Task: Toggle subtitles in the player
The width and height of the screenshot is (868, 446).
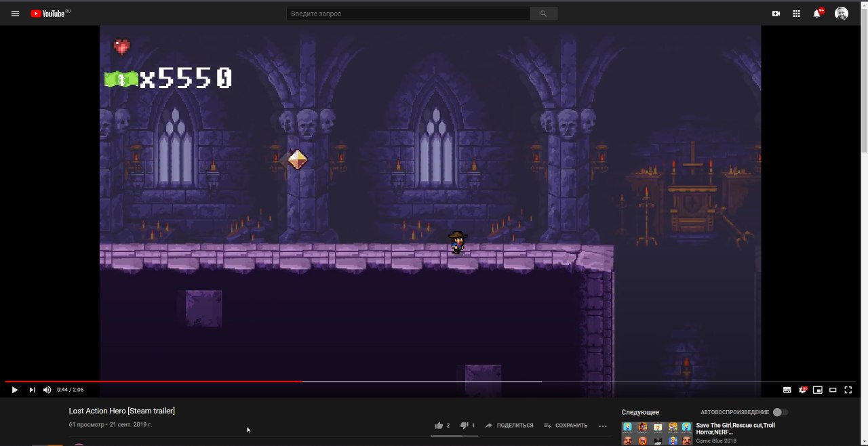Action: 787,390
